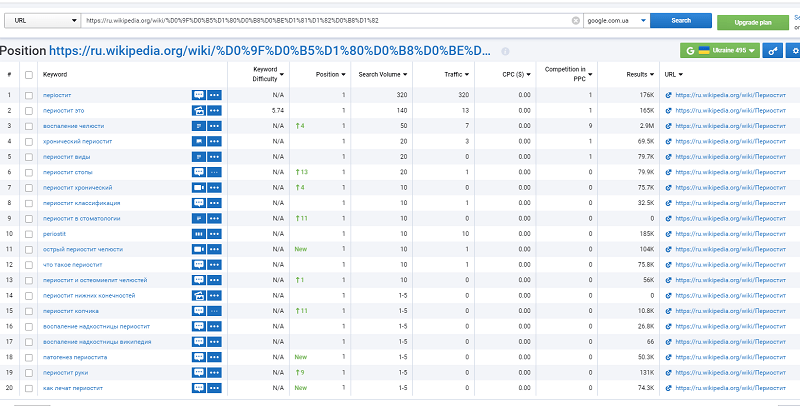Click the info icon beside the Position heading
800x406 pixels.
point(505,51)
